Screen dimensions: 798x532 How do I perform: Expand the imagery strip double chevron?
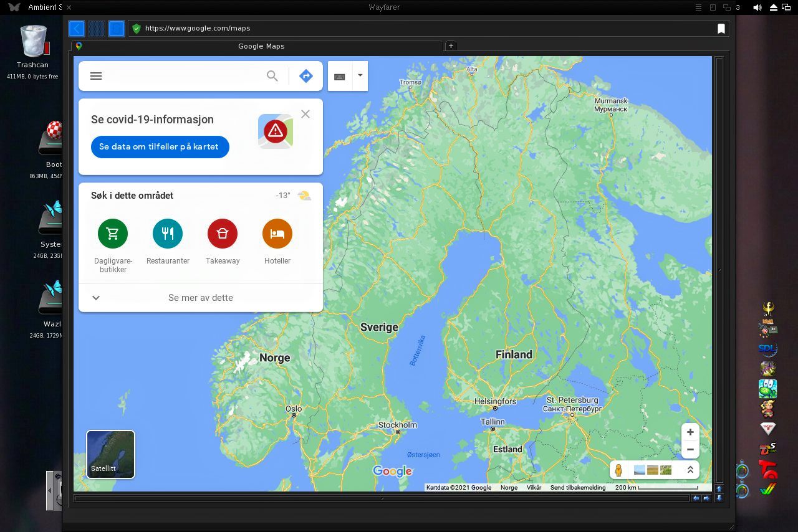(690, 470)
